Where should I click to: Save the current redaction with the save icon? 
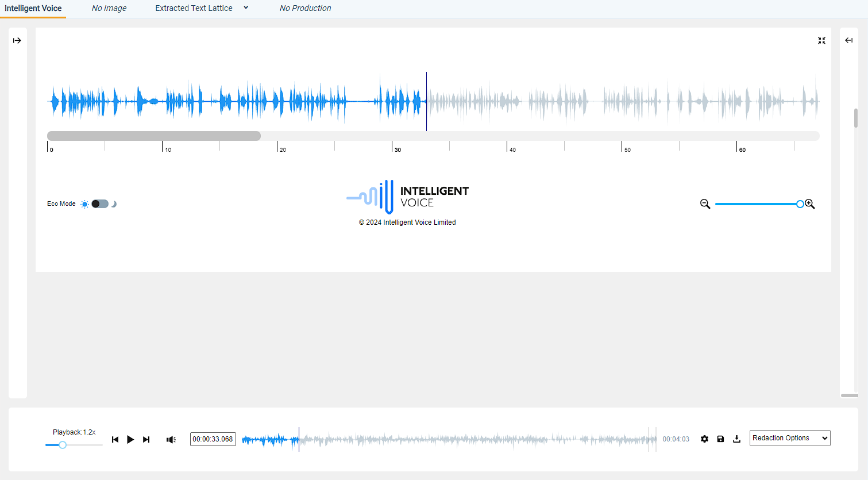click(720, 439)
